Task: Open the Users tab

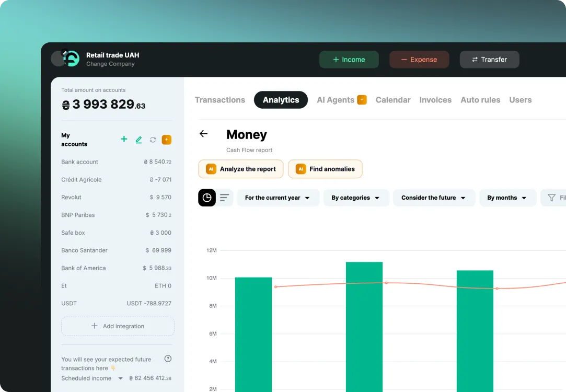Action: tap(521, 100)
